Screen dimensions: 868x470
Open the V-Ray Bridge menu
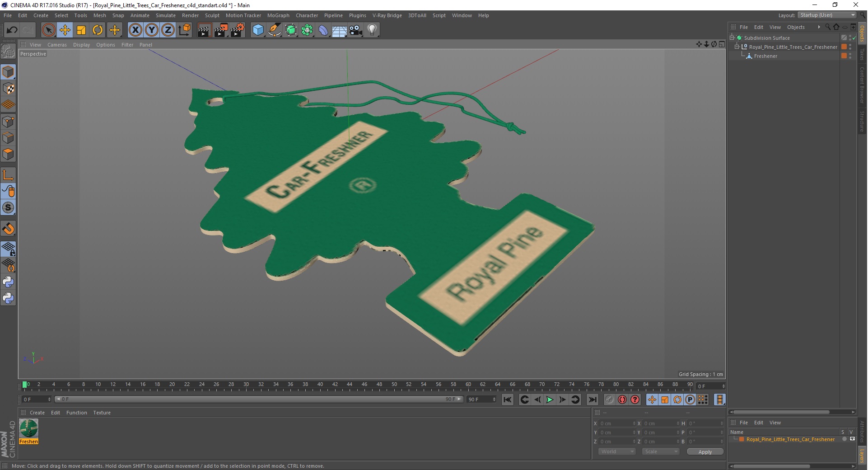click(x=387, y=15)
